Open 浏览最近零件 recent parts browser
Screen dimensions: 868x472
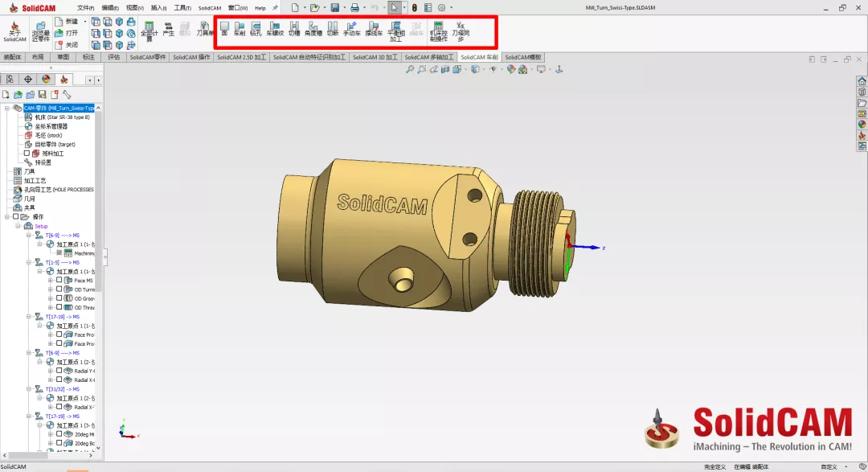pos(40,31)
